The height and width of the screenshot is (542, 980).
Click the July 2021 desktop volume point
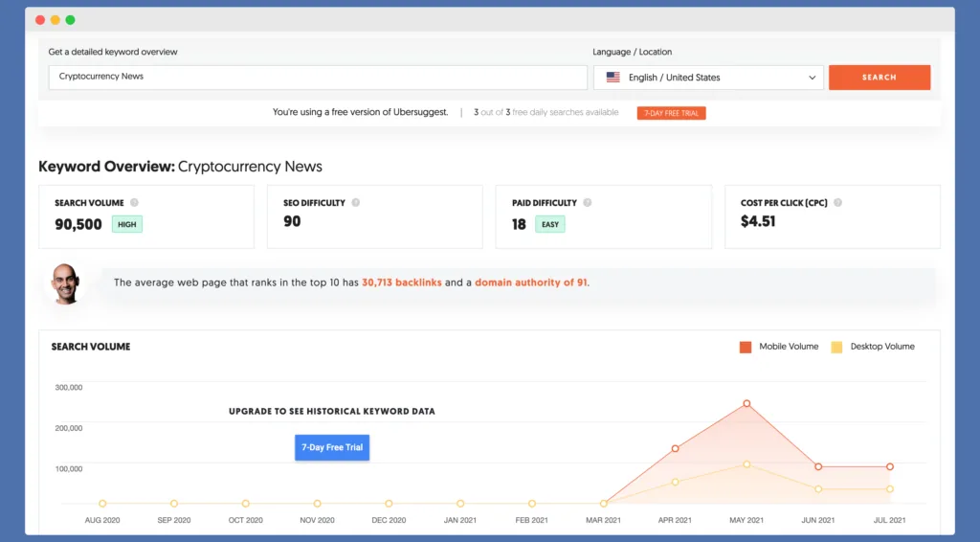click(x=890, y=489)
